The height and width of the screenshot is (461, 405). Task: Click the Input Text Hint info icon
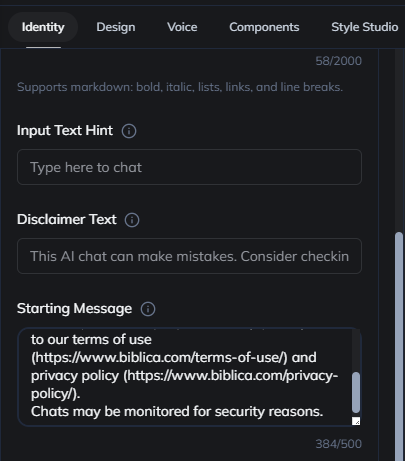129,131
